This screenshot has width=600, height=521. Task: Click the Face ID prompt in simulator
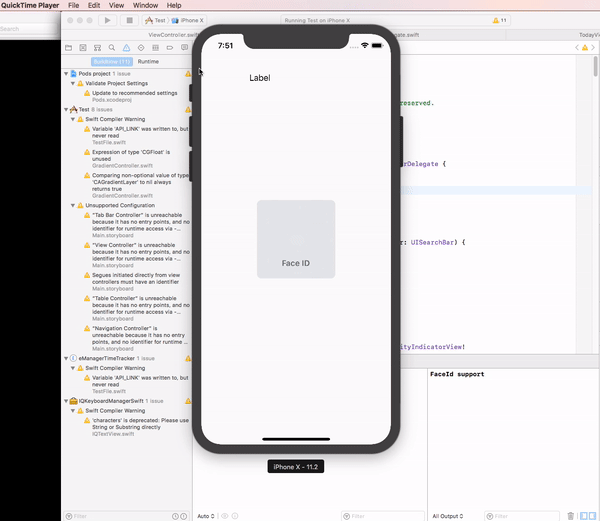click(x=296, y=239)
